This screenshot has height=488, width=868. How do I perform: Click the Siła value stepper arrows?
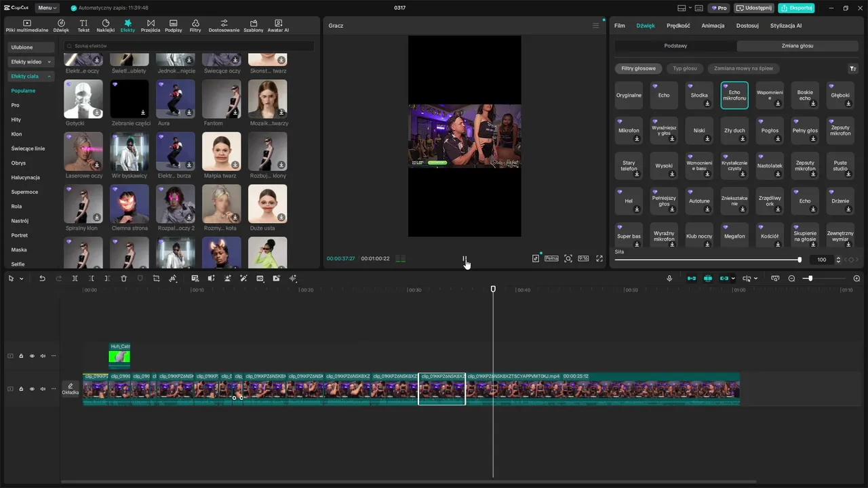(x=839, y=260)
